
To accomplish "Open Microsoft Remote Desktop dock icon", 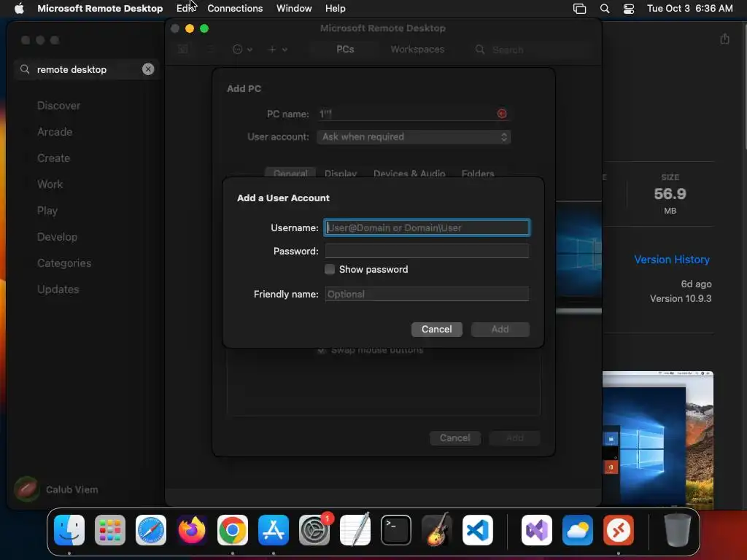I will point(619,530).
